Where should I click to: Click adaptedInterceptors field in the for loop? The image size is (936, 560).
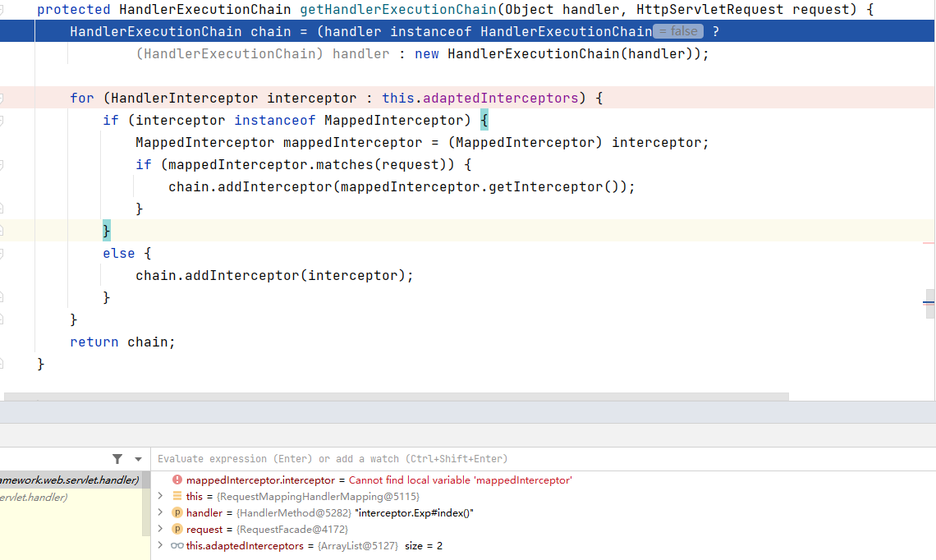[500, 99]
